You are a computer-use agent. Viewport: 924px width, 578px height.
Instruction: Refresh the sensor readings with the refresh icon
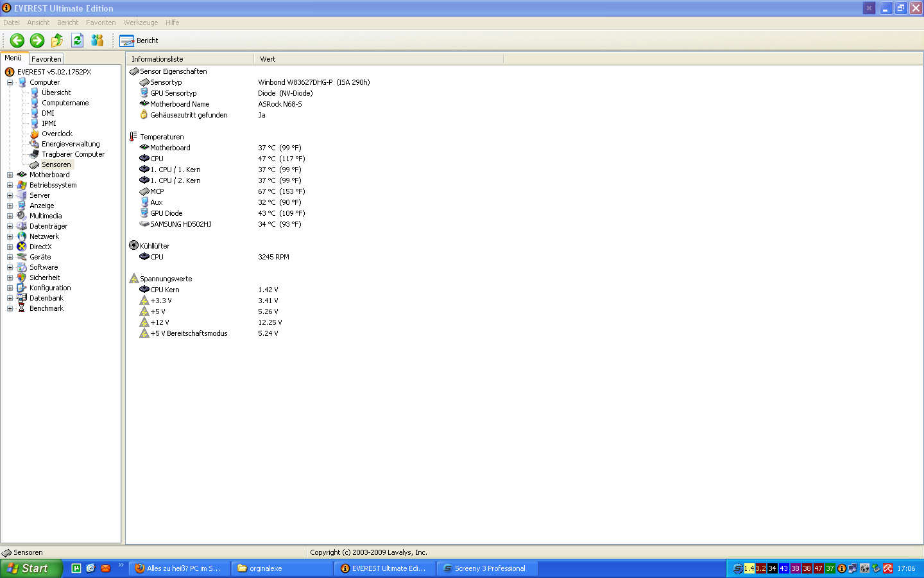coord(77,40)
